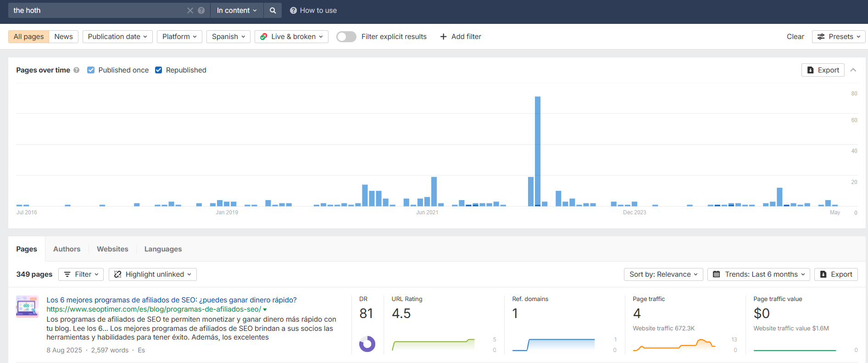868x363 pixels.
Task: Open search field help question mark icon
Action: tap(201, 11)
